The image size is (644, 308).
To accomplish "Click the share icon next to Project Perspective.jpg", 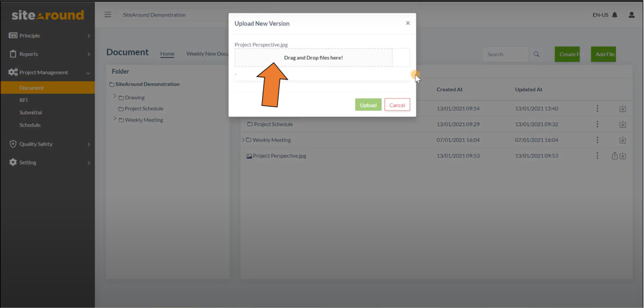I will [x=615, y=155].
